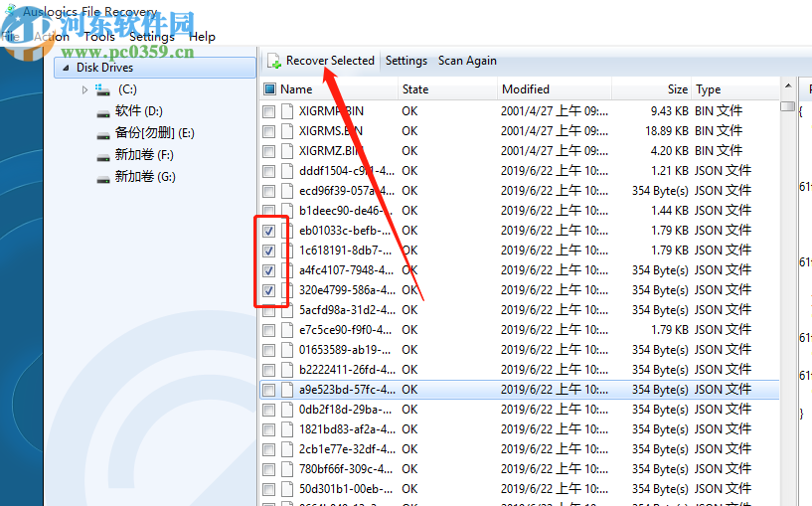812x506 pixels.
Task: Click file icon of dddf1504-c9 JSON row
Action: pyautogui.click(x=287, y=171)
